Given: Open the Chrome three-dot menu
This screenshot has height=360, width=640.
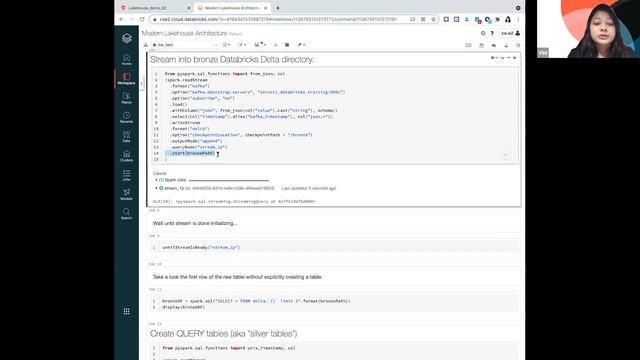Looking at the screenshot, I should 518,19.
